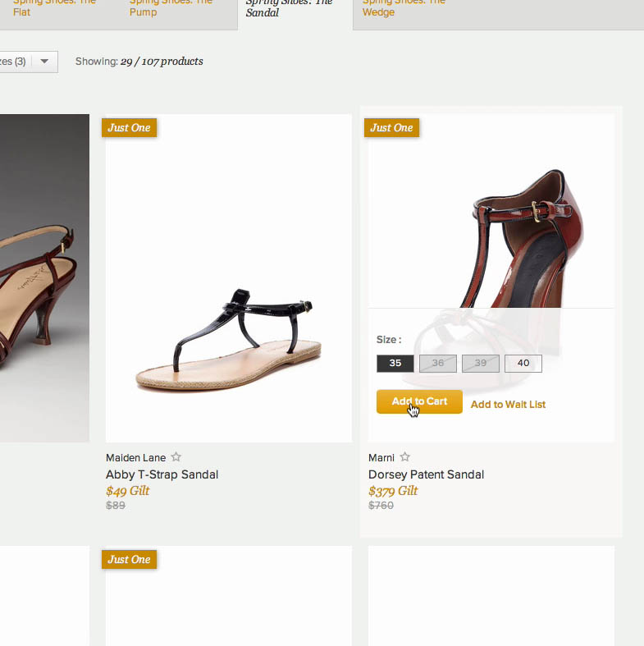The height and width of the screenshot is (646, 644).
Task: Click the Marni brand name
Action: (381, 458)
